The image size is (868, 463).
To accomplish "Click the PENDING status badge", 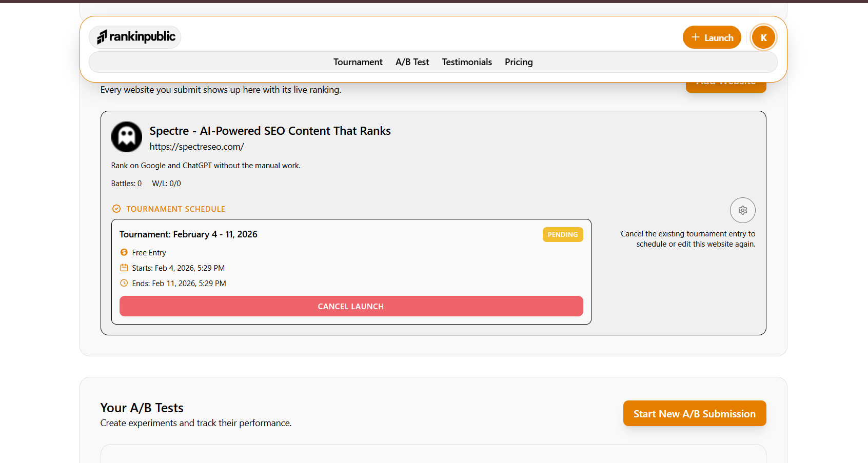I will click(x=563, y=234).
